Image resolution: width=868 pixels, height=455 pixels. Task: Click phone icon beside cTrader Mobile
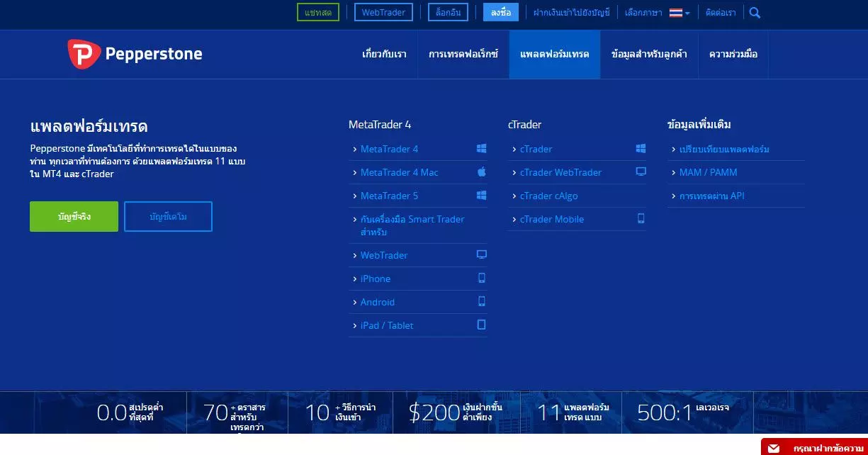point(641,219)
